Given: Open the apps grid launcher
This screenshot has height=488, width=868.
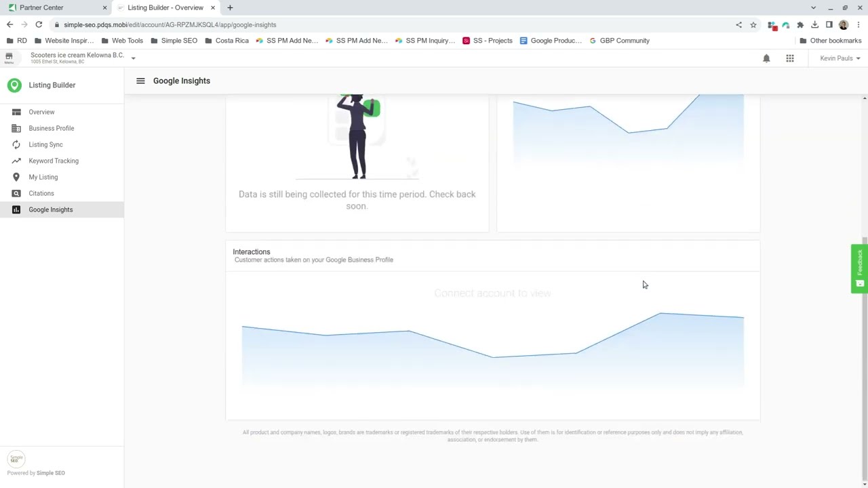Looking at the screenshot, I should click(x=790, y=58).
